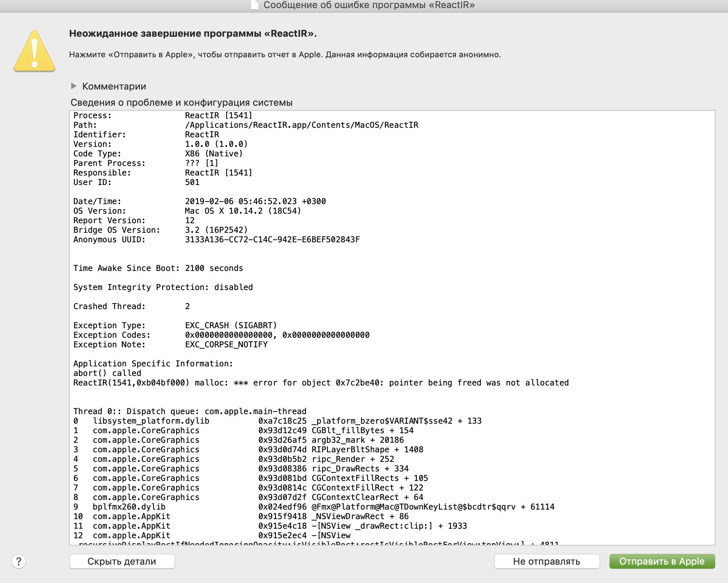728x583 pixels.
Task: Click the Комментарии label
Action: [x=114, y=86]
